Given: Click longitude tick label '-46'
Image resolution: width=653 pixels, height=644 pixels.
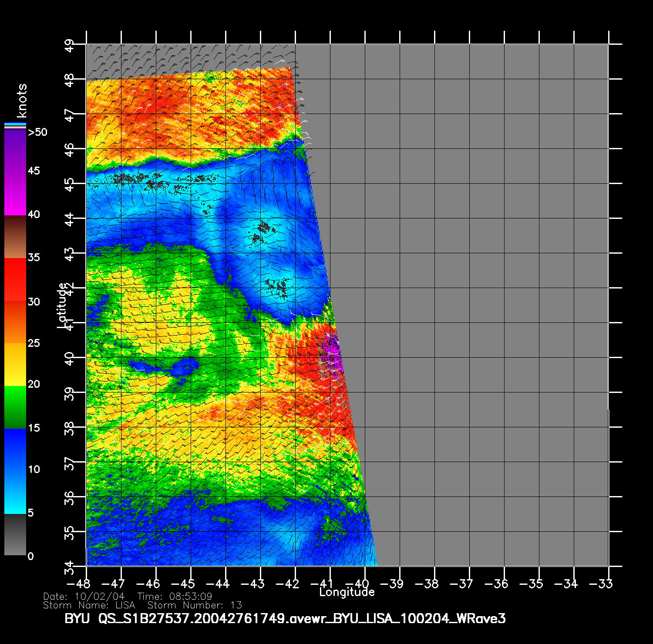Looking at the screenshot, I should click(148, 584).
